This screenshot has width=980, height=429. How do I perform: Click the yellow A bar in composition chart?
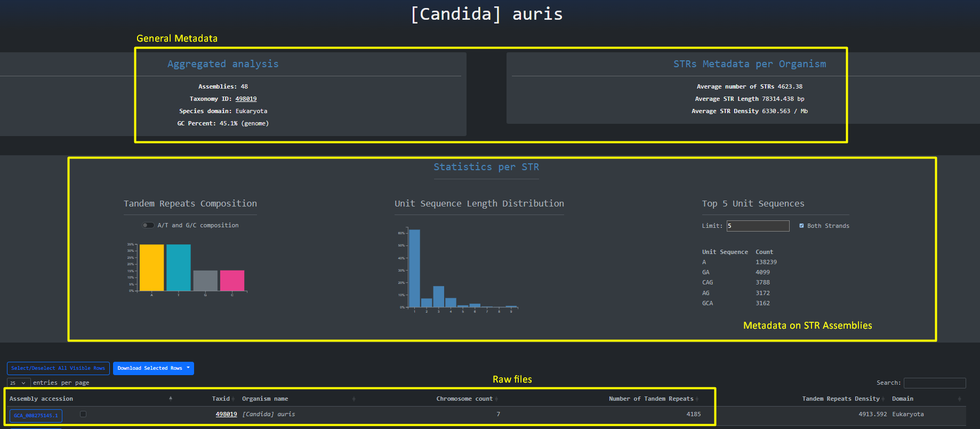[x=151, y=267]
